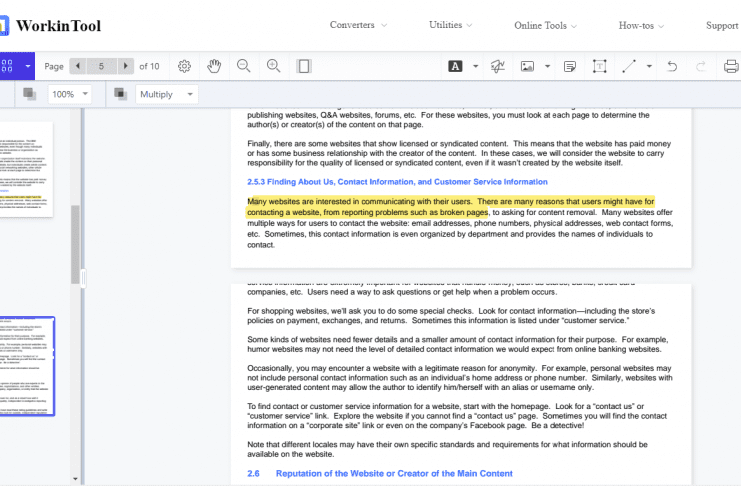
Task: Click the paragraph starting 'Occasionally, you may encounter'
Action: pos(459,378)
